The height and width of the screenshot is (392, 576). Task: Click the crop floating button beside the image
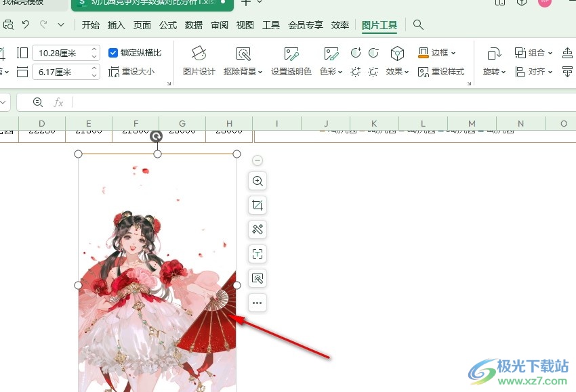point(257,205)
